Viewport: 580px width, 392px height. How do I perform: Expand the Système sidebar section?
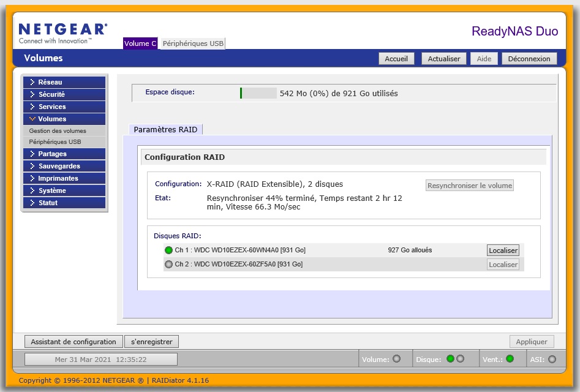pyautogui.click(x=64, y=190)
